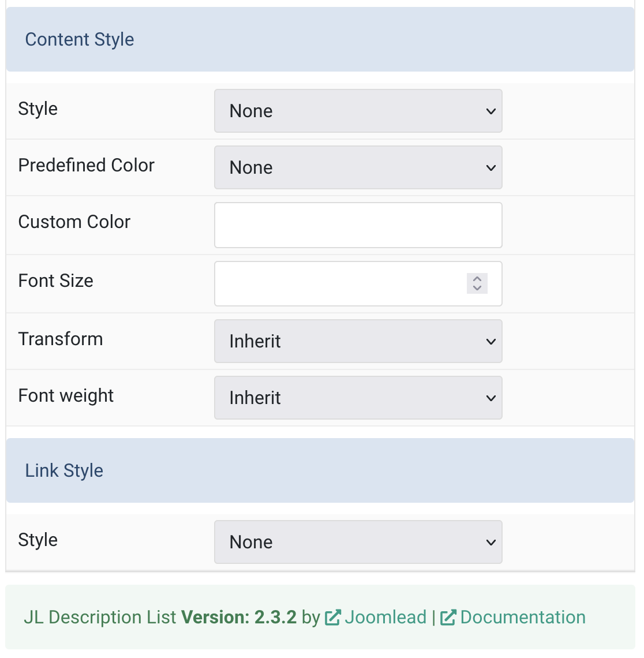Click the Font weight label
Viewport: 644px width, 658px height.
tap(66, 395)
